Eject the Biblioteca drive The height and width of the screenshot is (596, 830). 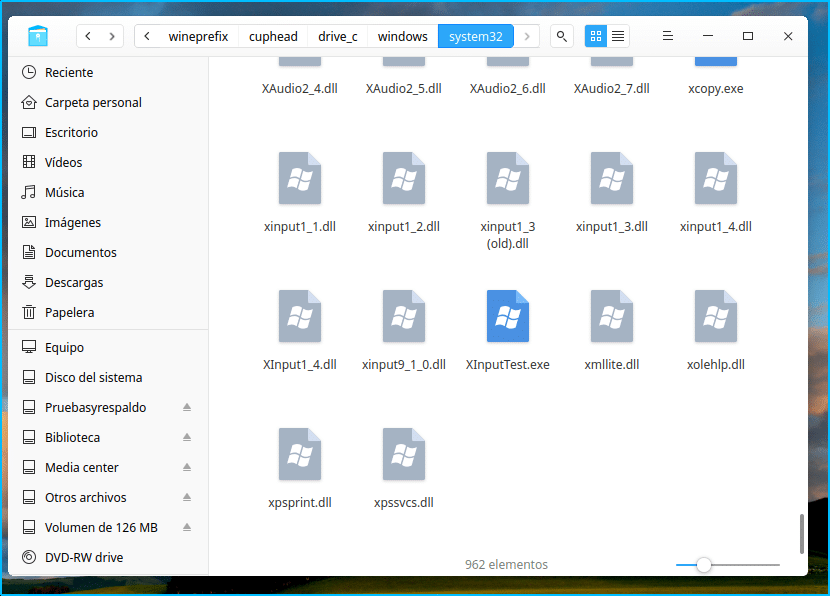[x=187, y=437]
